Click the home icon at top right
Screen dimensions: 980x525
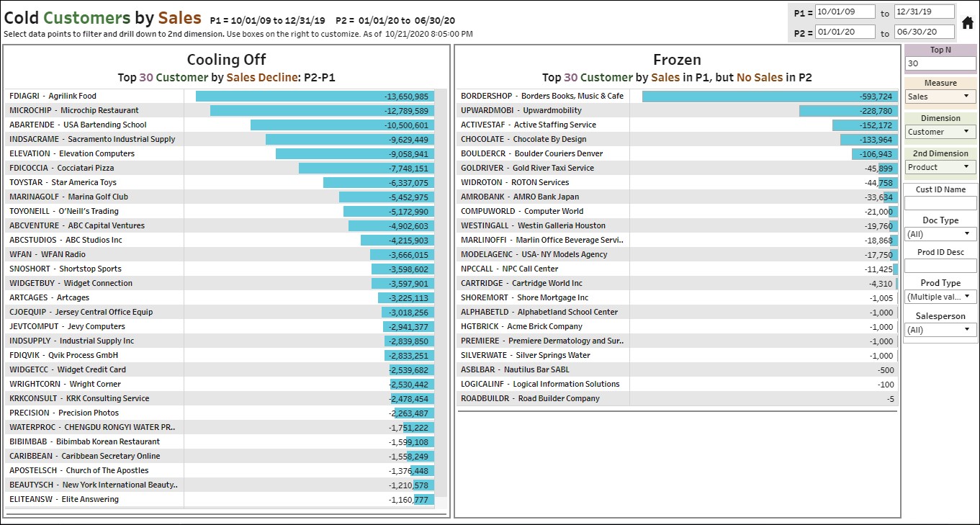pyautogui.click(x=968, y=23)
